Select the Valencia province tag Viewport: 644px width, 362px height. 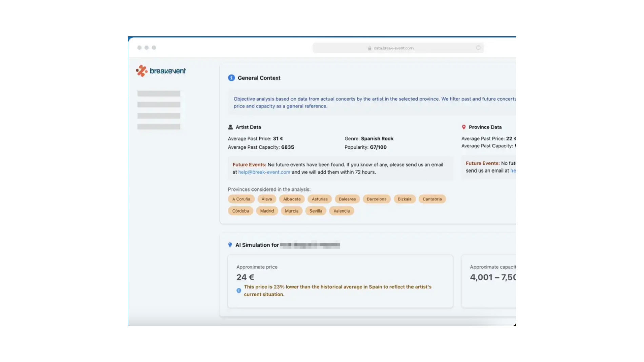click(x=341, y=211)
